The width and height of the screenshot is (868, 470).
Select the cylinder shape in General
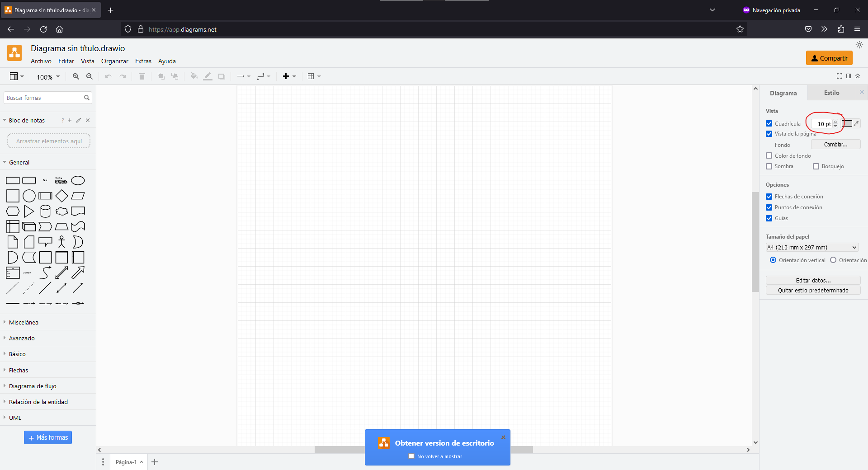(x=45, y=211)
